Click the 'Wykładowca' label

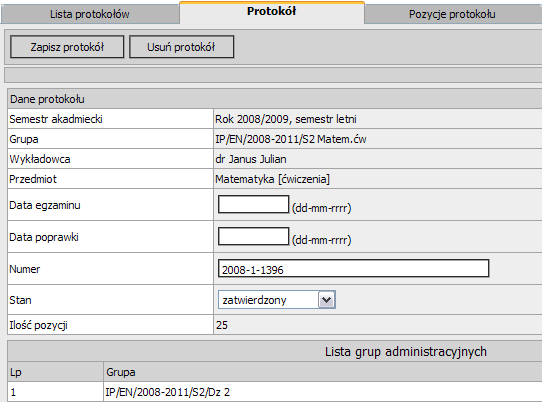(40, 159)
